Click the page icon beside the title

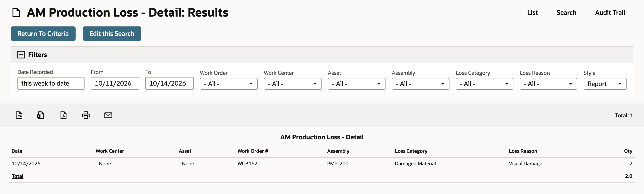coord(16,13)
